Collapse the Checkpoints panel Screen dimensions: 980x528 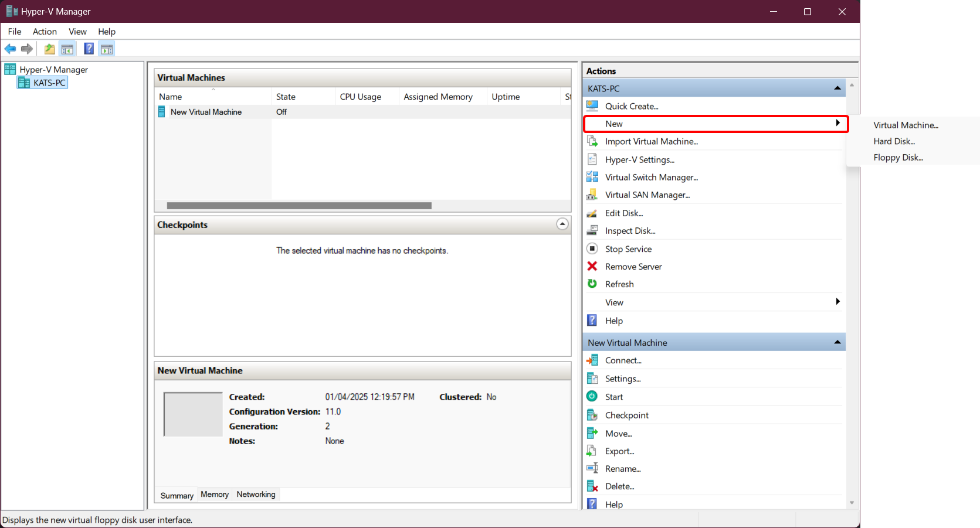click(x=562, y=224)
